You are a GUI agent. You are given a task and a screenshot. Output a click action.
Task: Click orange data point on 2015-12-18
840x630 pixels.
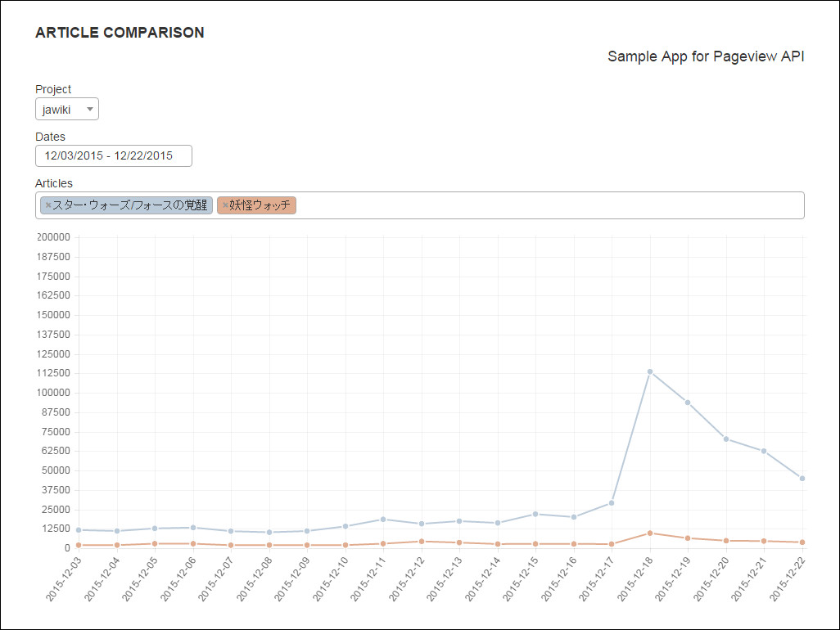pos(650,533)
